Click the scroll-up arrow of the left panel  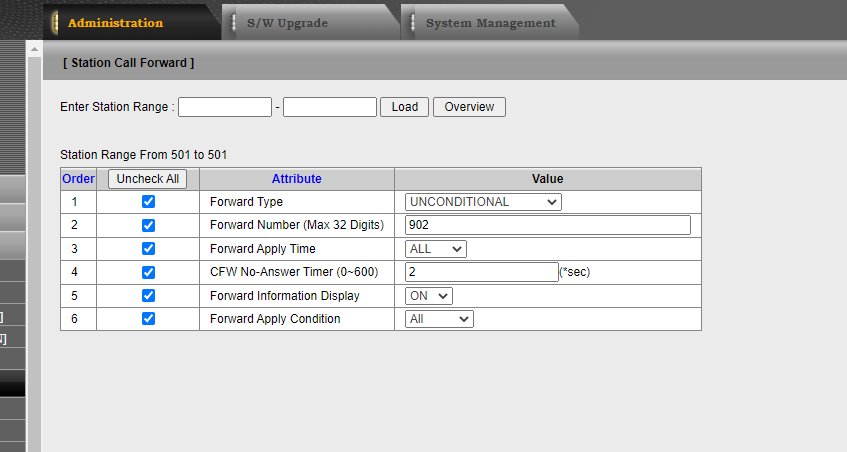coord(35,49)
